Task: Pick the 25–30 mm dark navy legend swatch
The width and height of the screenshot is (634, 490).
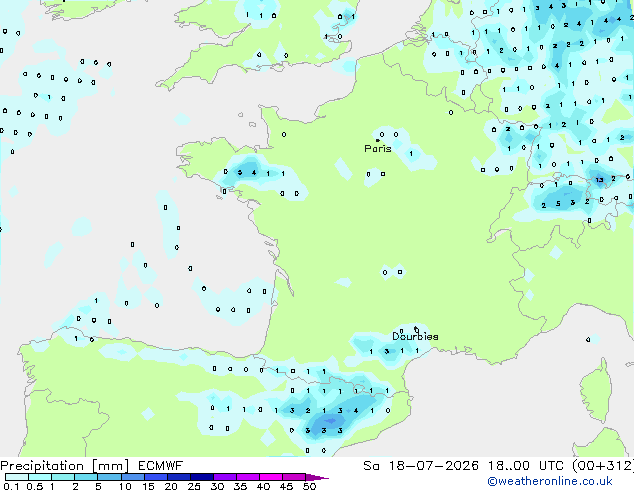Action: pos(201,477)
